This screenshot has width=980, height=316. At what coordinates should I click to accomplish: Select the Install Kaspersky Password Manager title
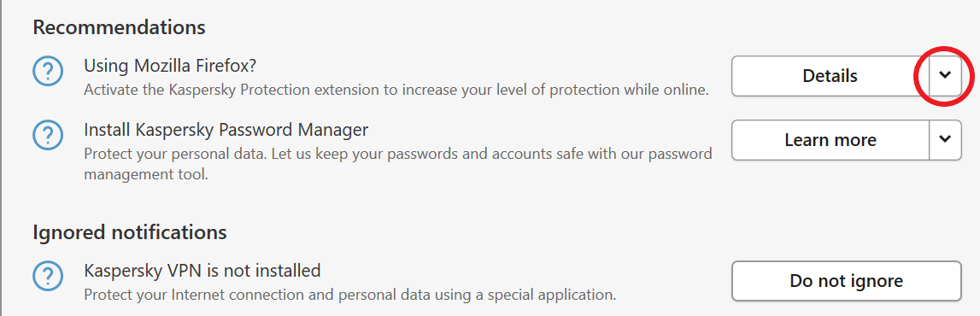226,130
